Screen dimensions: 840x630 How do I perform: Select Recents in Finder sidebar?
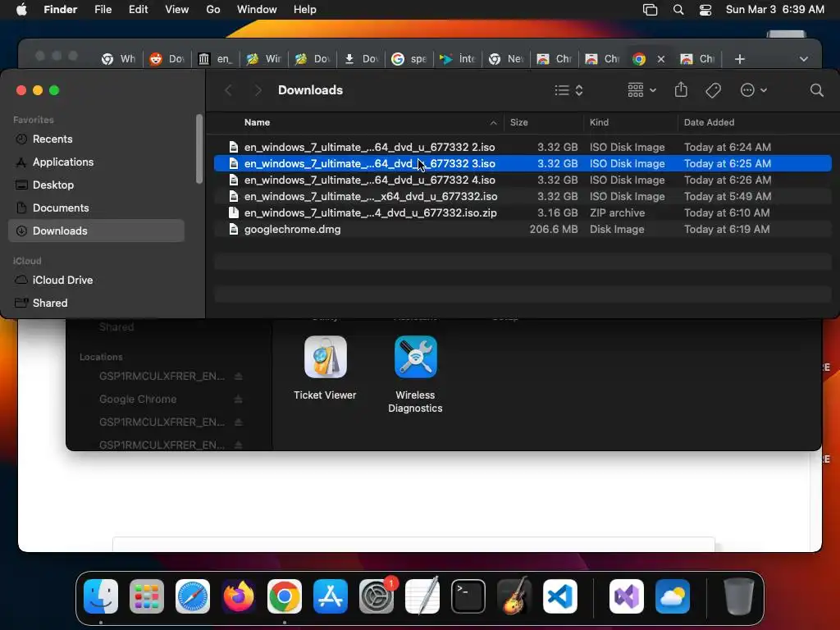click(97, 139)
